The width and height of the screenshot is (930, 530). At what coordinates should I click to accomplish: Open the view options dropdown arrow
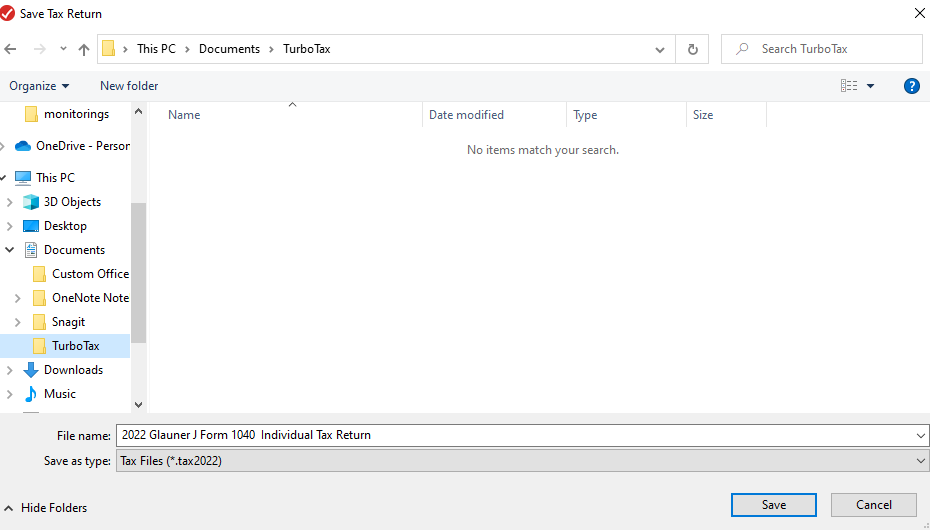[x=870, y=86]
